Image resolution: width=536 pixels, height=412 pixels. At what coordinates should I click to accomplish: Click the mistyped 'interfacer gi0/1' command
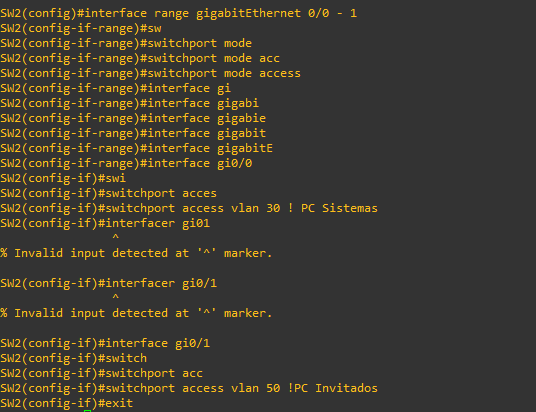[161, 283]
